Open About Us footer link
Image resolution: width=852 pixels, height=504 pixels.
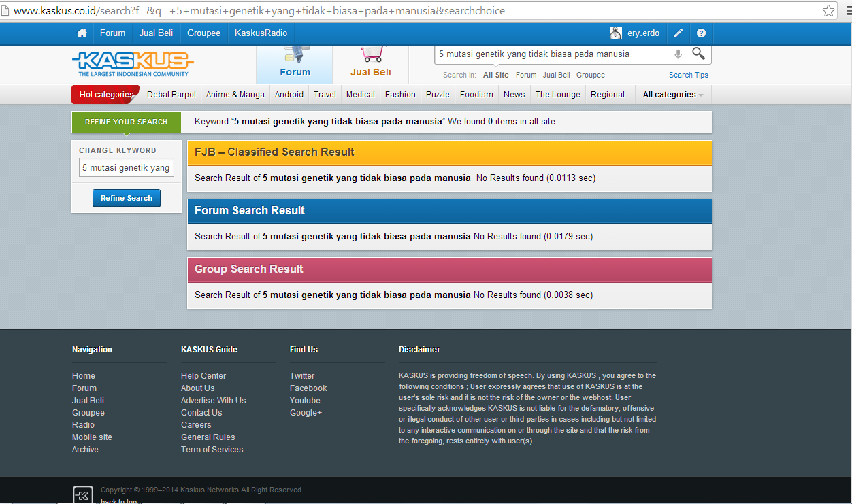tap(197, 388)
